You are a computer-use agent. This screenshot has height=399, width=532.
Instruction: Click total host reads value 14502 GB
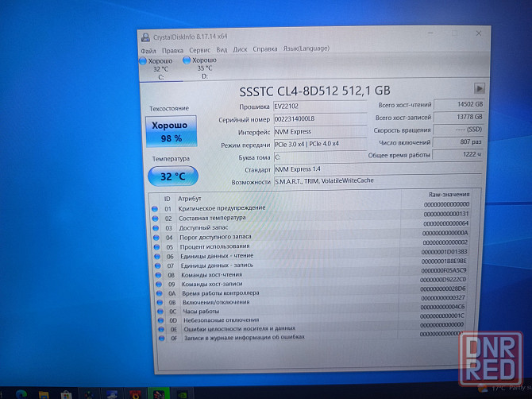pyautogui.click(x=459, y=105)
